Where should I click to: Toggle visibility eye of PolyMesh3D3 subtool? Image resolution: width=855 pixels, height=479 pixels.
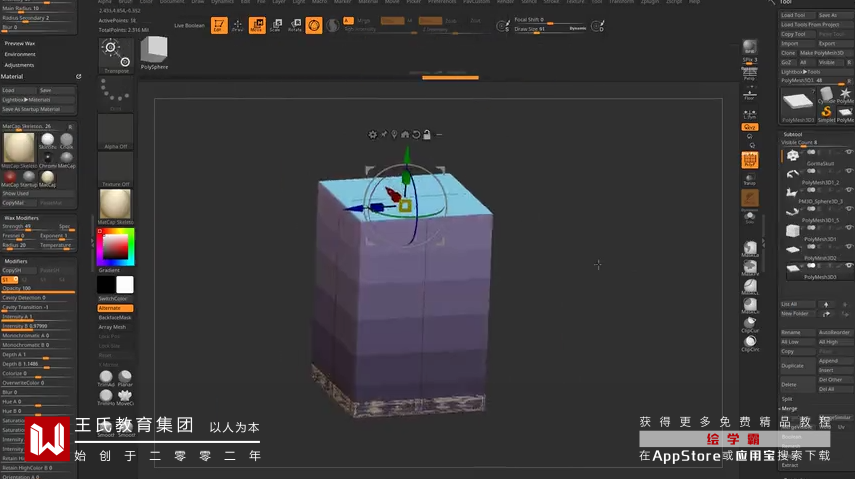click(848, 266)
